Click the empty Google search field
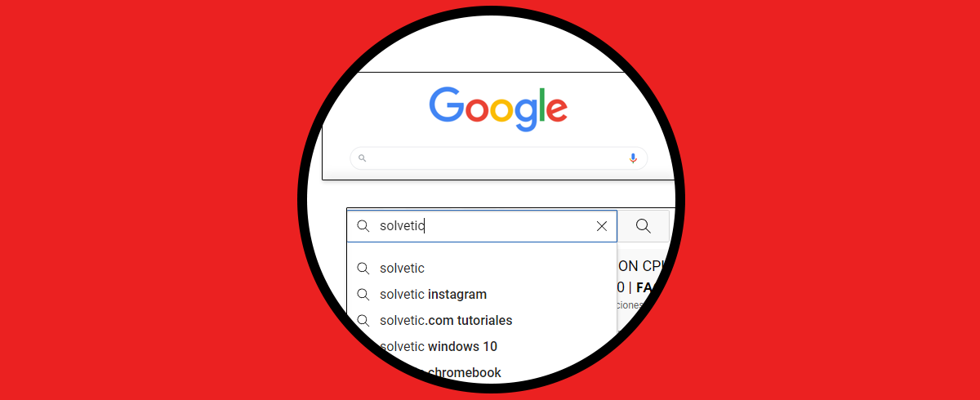The width and height of the screenshot is (980, 400). tap(498, 158)
